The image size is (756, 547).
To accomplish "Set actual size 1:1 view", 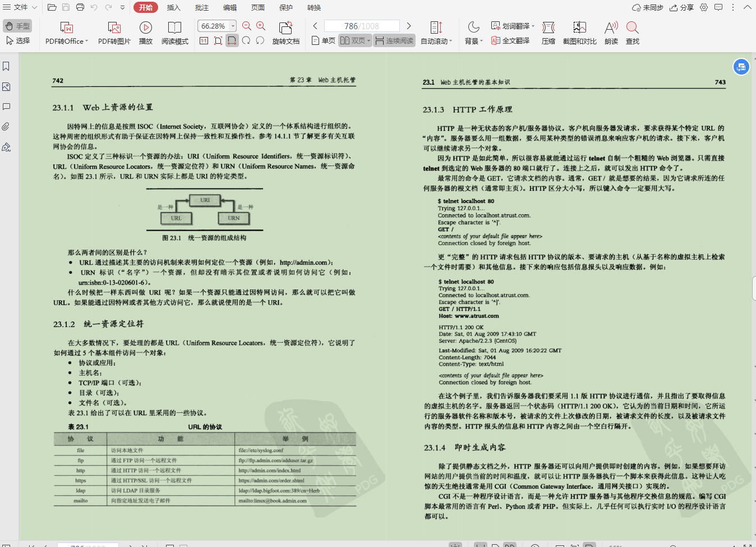I will click(x=204, y=40).
